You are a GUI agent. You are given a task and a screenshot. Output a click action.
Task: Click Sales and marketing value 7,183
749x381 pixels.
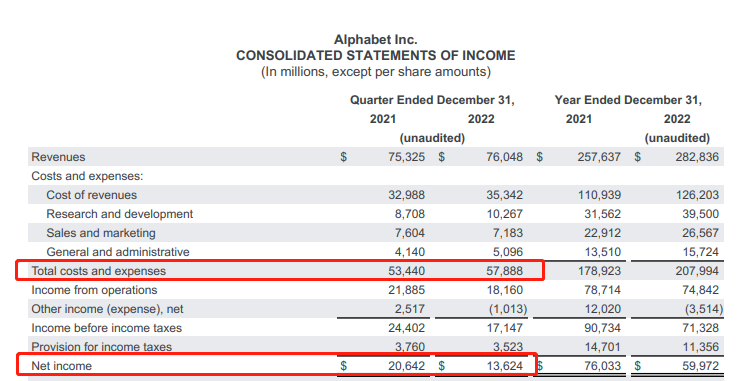click(508, 233)
